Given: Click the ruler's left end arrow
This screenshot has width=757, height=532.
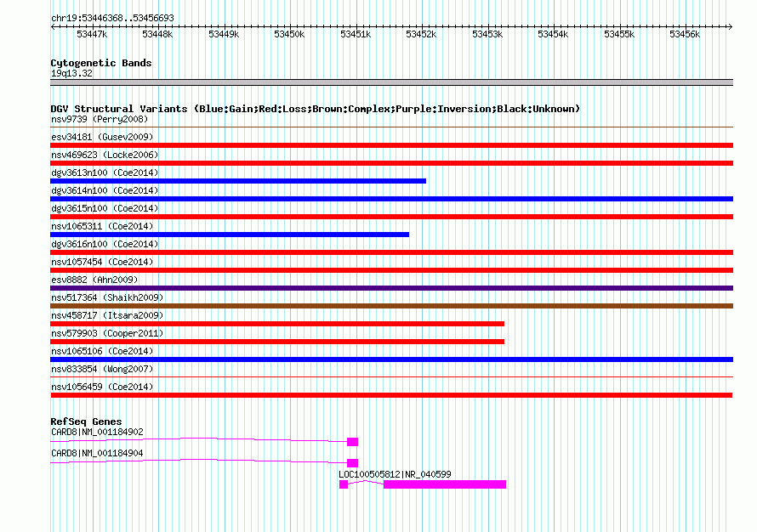Looking at the screenshot, I should pyautogui.click(x=53, y=27).
